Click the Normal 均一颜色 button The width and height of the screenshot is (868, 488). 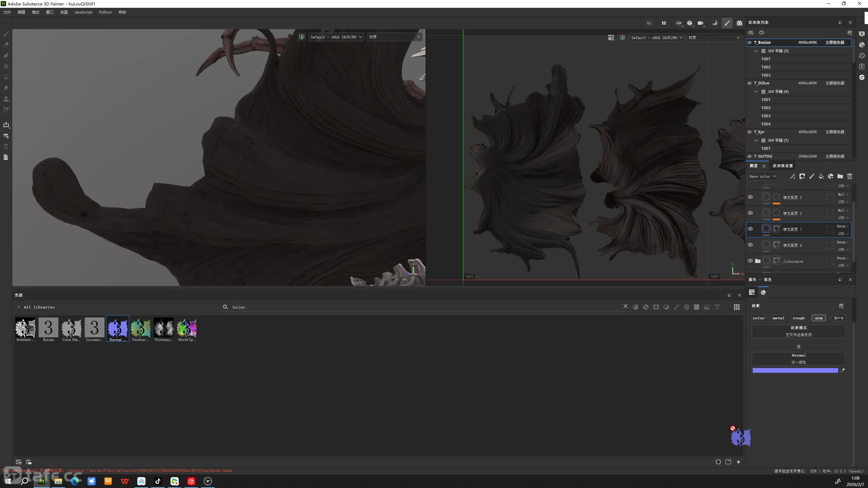(798, 359)
